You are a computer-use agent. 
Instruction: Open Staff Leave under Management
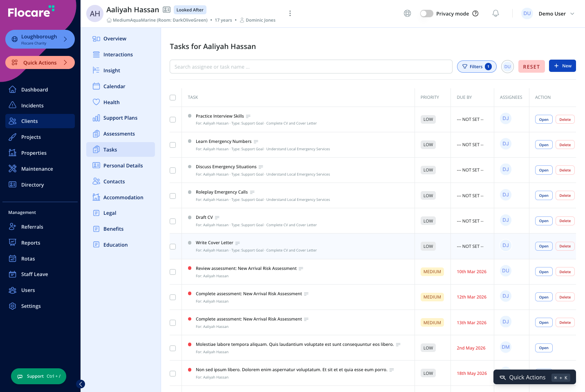40,274
